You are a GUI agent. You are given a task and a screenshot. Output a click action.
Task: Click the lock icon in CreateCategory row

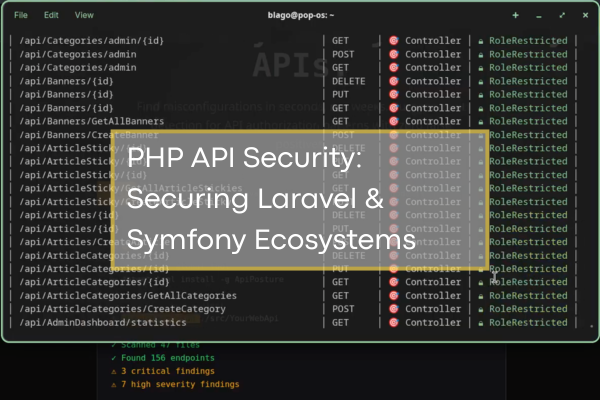481,310
